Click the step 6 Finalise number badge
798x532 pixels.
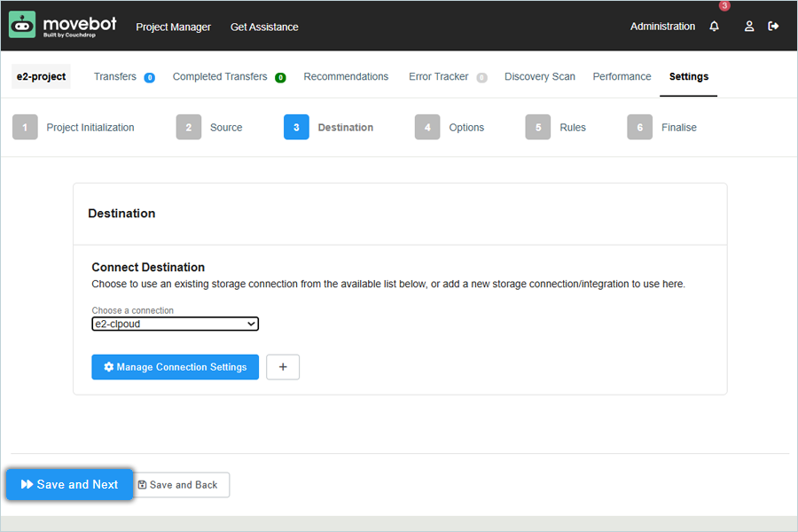[x=640, y=128]
